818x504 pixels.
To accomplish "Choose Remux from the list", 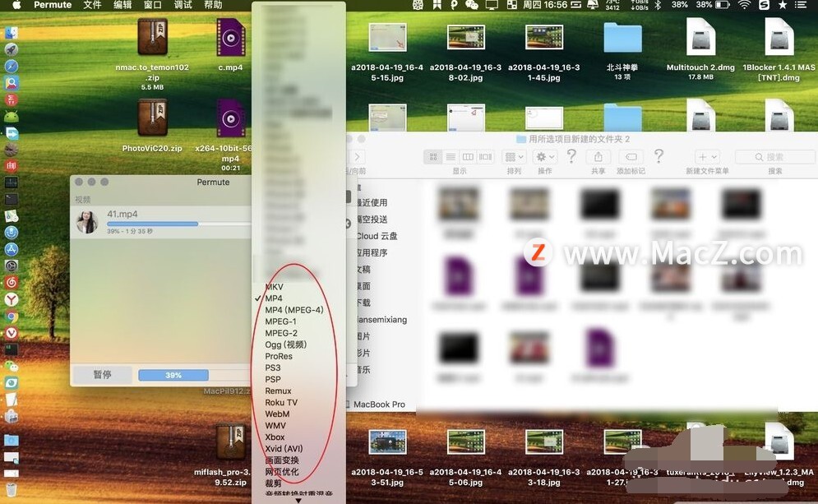I will click(278, 391).
